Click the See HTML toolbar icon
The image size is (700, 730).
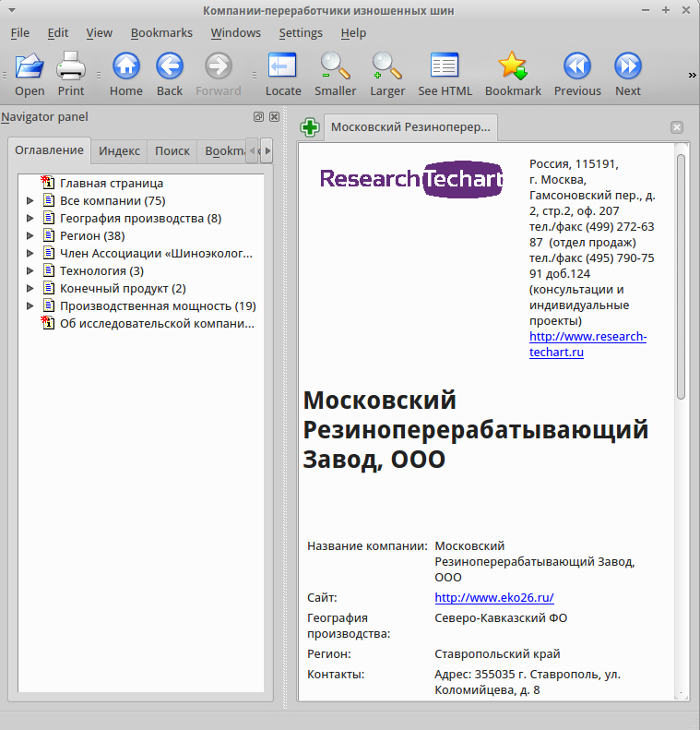[445, 74]
